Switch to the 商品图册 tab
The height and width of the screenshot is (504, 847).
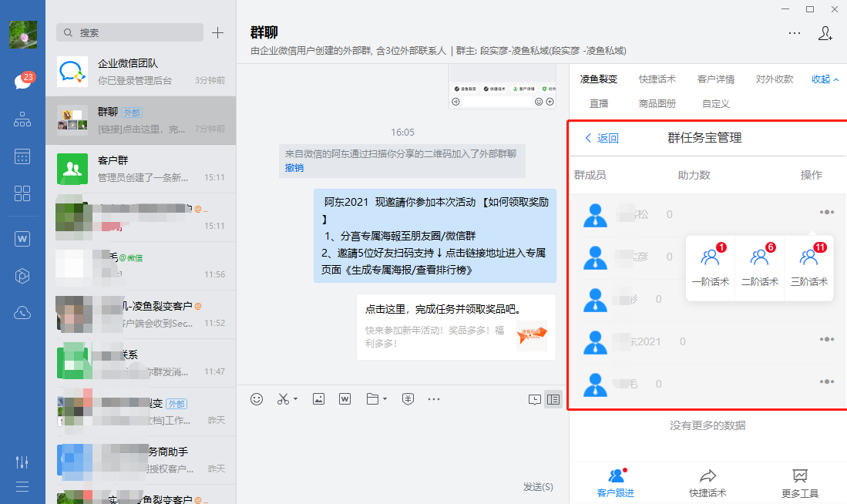coord(657,103)
